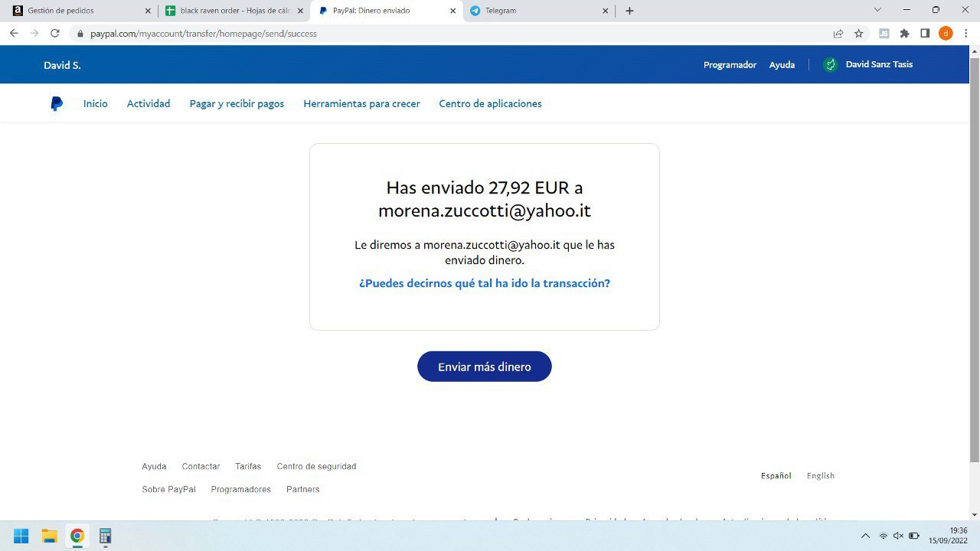
Task: Click the Programador link in the header
Action: tap(730, 65)
